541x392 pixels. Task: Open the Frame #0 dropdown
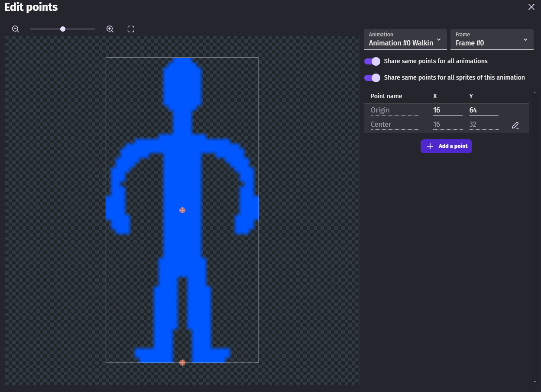click(x=492, y=39)
